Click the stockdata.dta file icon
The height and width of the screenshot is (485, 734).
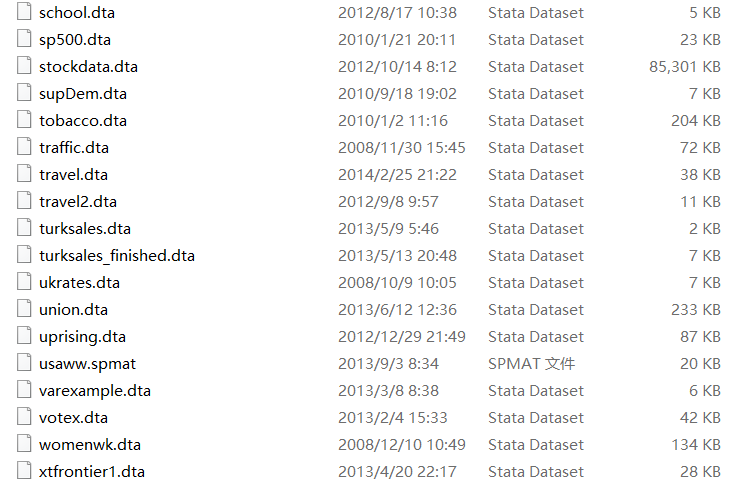(25, 67)
